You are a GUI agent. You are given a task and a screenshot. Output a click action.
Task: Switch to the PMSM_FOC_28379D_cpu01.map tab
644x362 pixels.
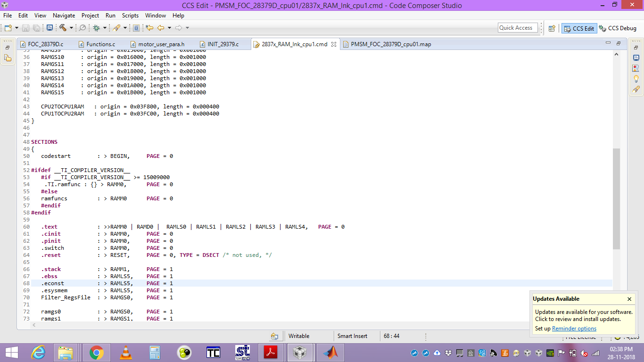tap(390, 44)
